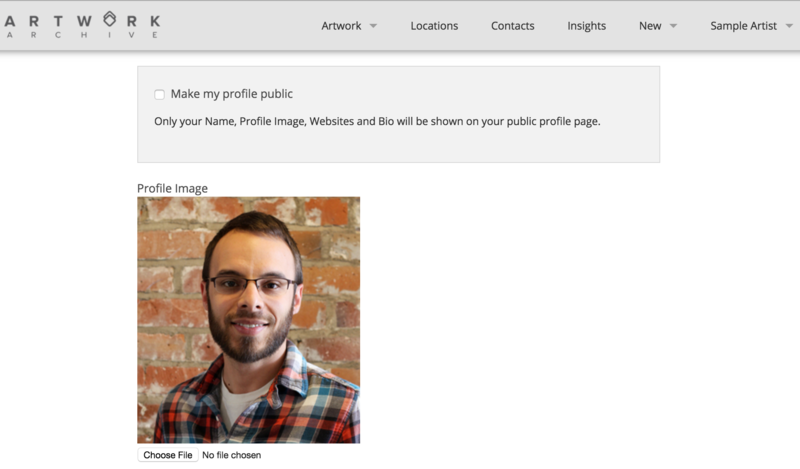800x469 pixels.
Task: Click the profile photo thumbnail
Action: (248, 320)
